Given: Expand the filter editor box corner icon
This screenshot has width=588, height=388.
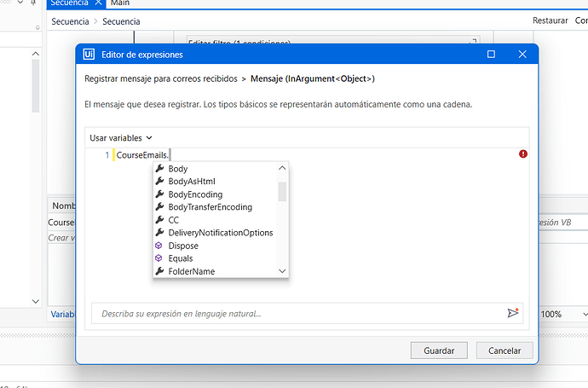Looking at the screenshot, I should [473, 41].
